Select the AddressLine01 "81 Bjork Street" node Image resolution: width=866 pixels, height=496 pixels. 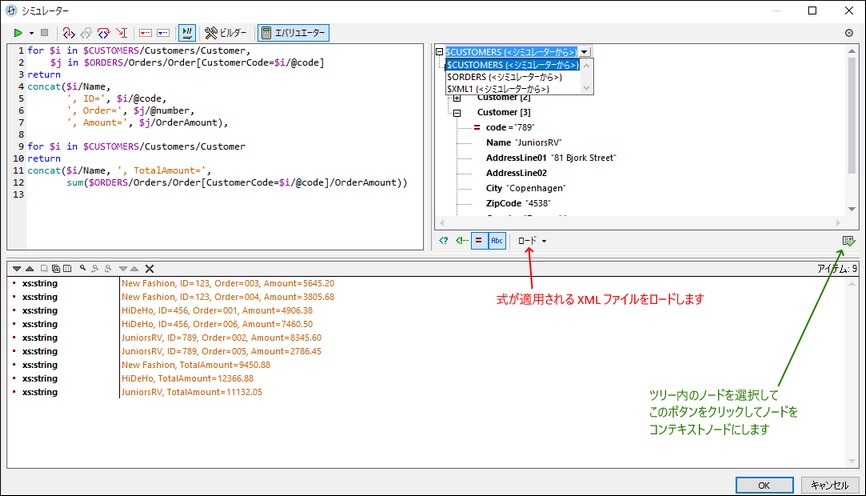(551, 158)
